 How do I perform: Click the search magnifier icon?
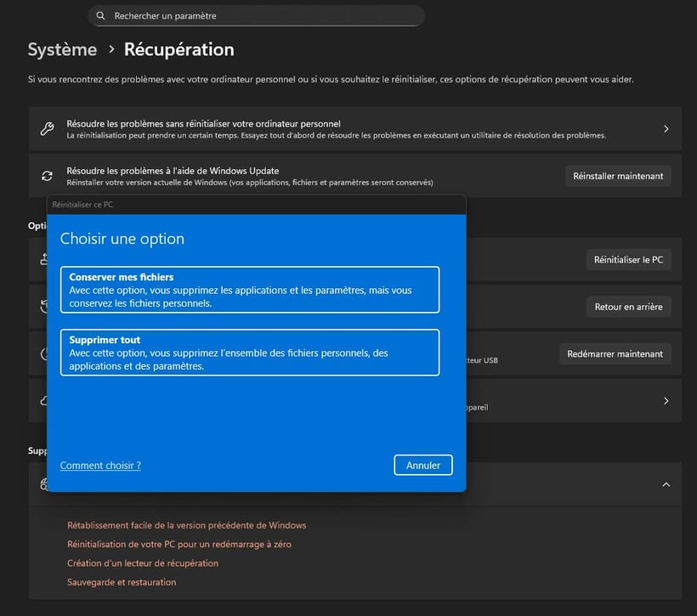tap(101, 15)
